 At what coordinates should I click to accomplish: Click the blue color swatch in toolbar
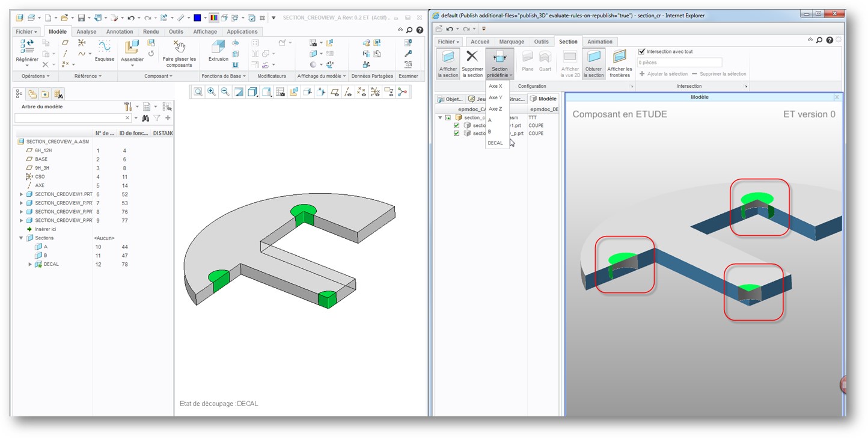[x=197, y=18]
